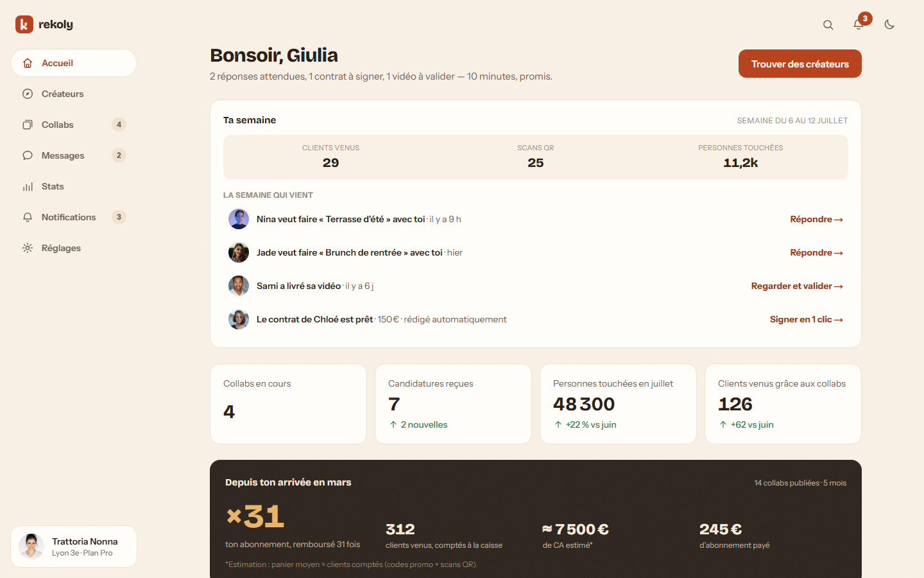This screenshot has height=578, width=924.
Task: Click the Clients venus value 29
Action: coord(330,163)
